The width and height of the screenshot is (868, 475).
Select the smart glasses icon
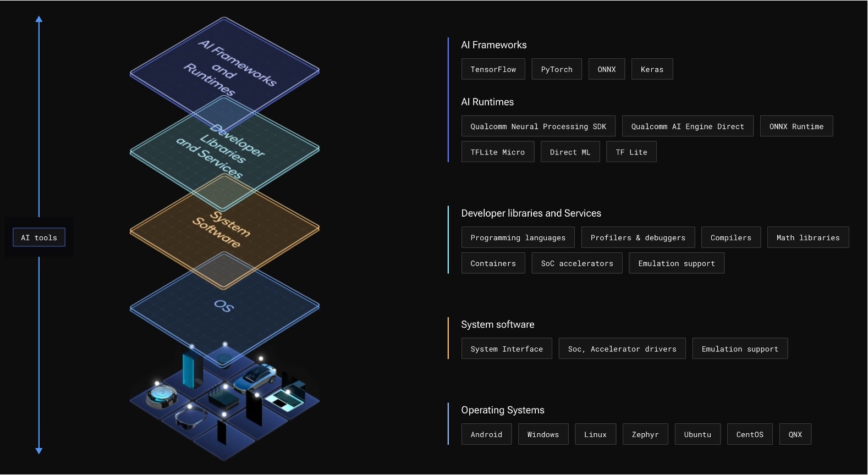191,419
